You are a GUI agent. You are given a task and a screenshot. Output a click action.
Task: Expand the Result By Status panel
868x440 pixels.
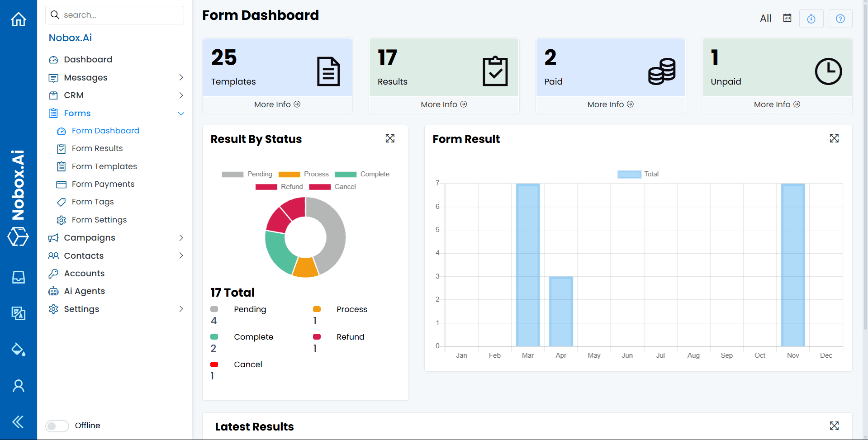click(390, 138)
